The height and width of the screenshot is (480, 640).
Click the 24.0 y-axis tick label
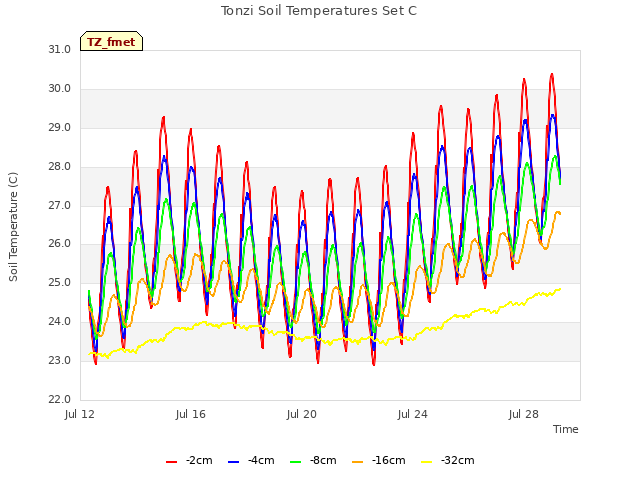(x=60, y=322)
